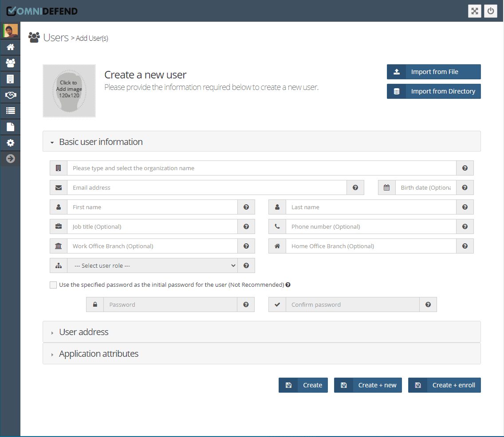This screenshot has height=437, width=504.
Task: Show help for the Phone number field
Action: (x=465, y=226)
